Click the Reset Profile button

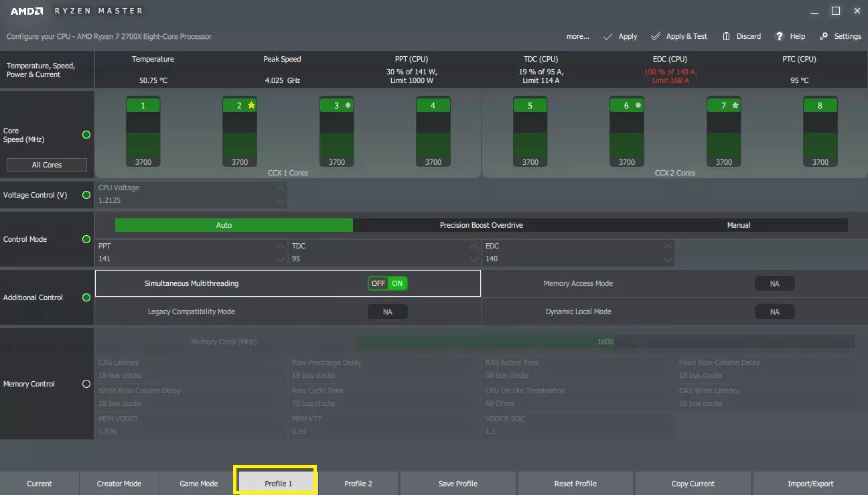(575, 484)
